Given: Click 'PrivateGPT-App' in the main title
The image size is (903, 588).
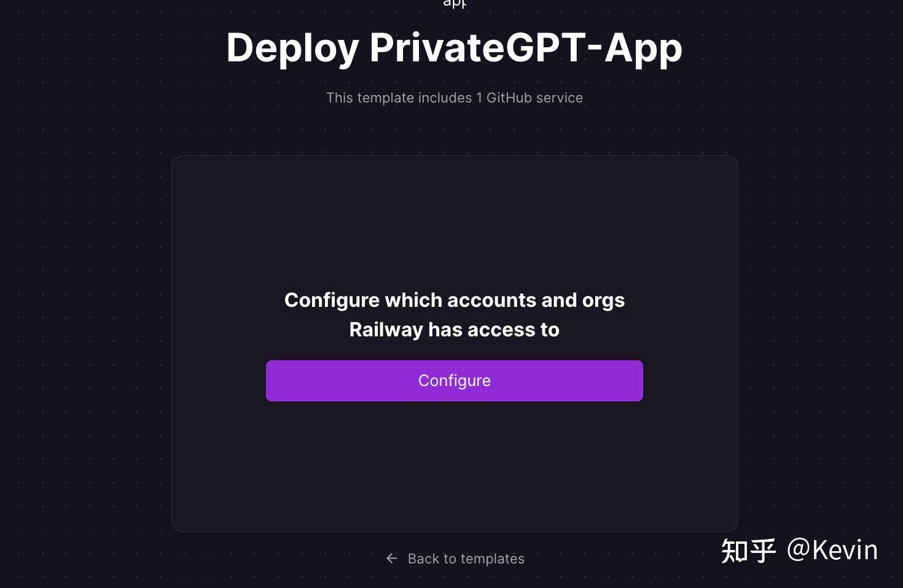Looking at the screenshot, I should point(526,48).
